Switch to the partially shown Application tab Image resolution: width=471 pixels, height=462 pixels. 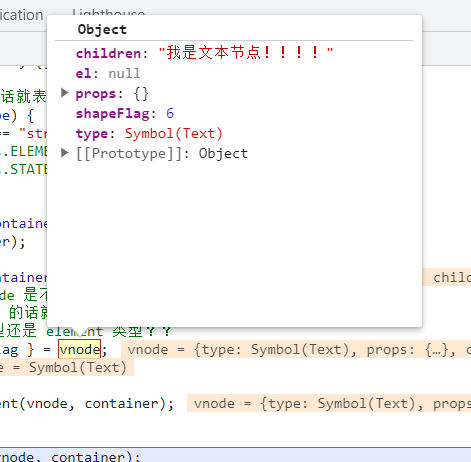[x=22, y=15]
